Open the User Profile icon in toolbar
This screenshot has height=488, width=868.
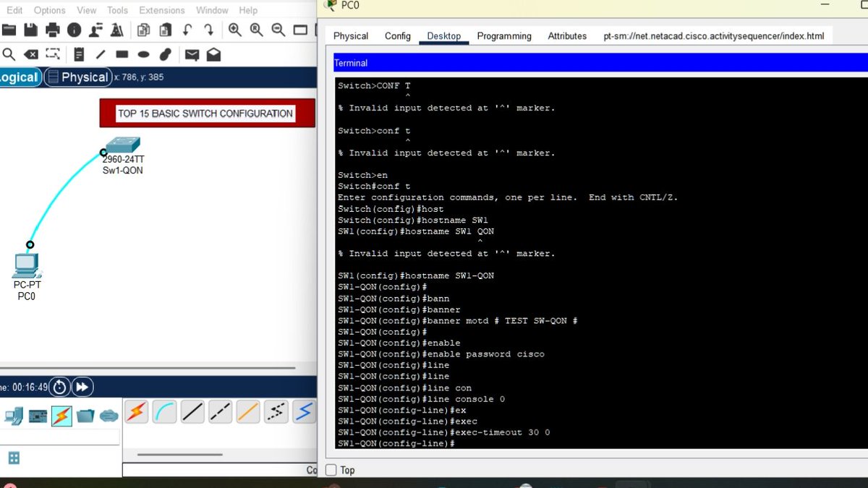click(95, 30)
